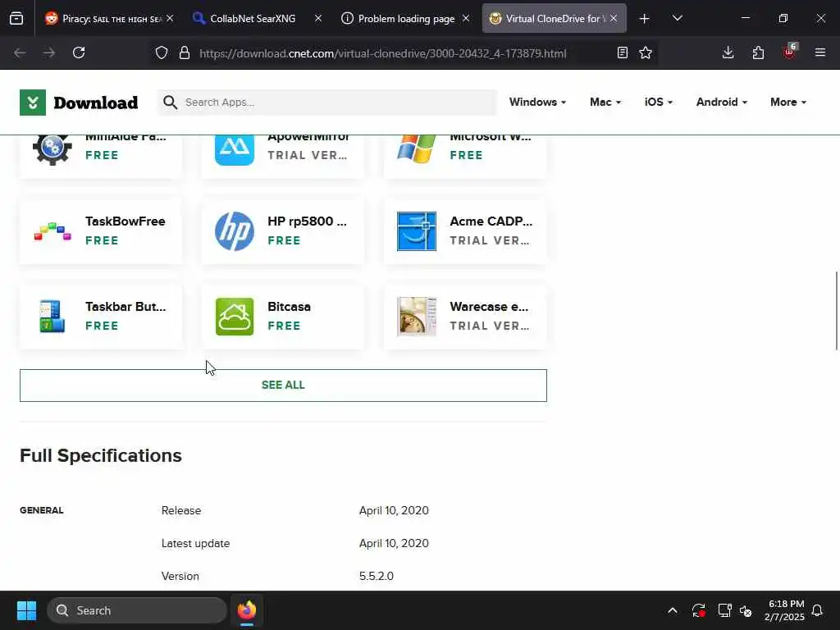The width and height of the screenshot is (840, 630).
Task: Expand the Windows menu
Action: [537, 102]
